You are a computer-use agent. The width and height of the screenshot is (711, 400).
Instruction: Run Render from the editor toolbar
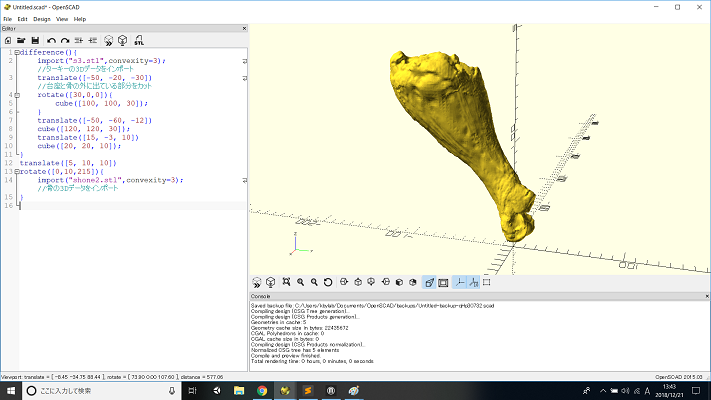pyautogui.click(x=122, y=41)
